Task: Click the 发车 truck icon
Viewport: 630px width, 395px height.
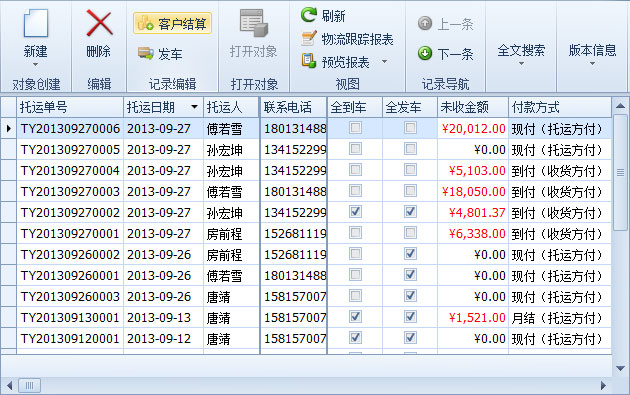Action: tap(145, 53)
